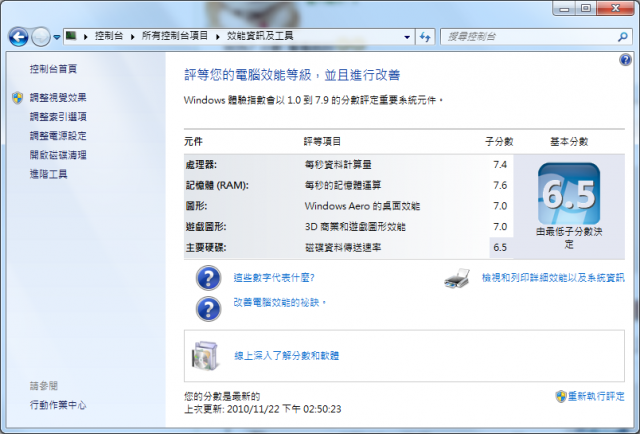The height and width of the screenshot is (434, 640).
Task: Select the 遊戲圖形 row label
Action: (x=206, y=227)
